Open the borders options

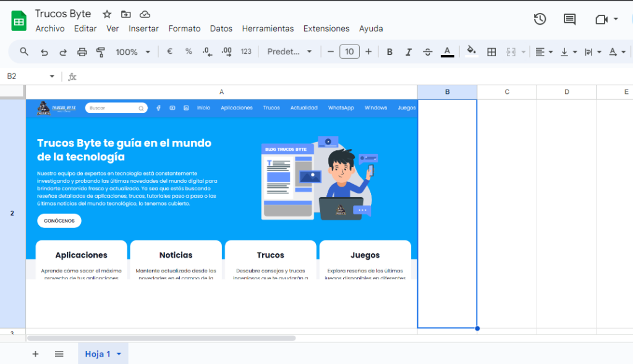click(491, 52)
